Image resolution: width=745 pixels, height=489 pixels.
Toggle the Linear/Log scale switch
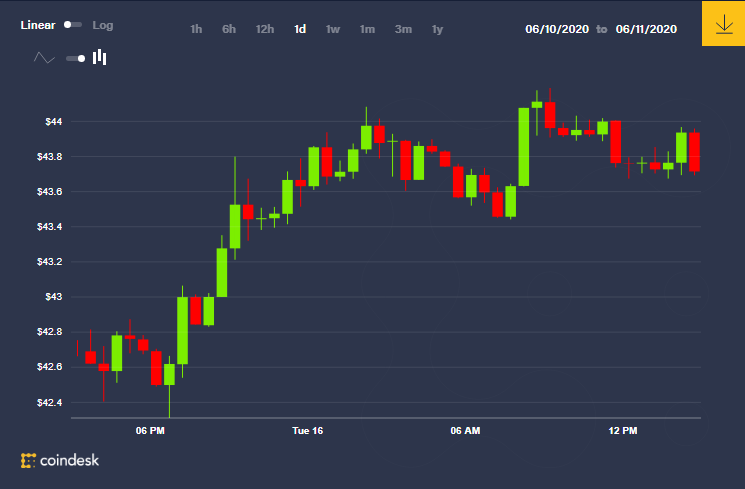click(x=73, y=25)
